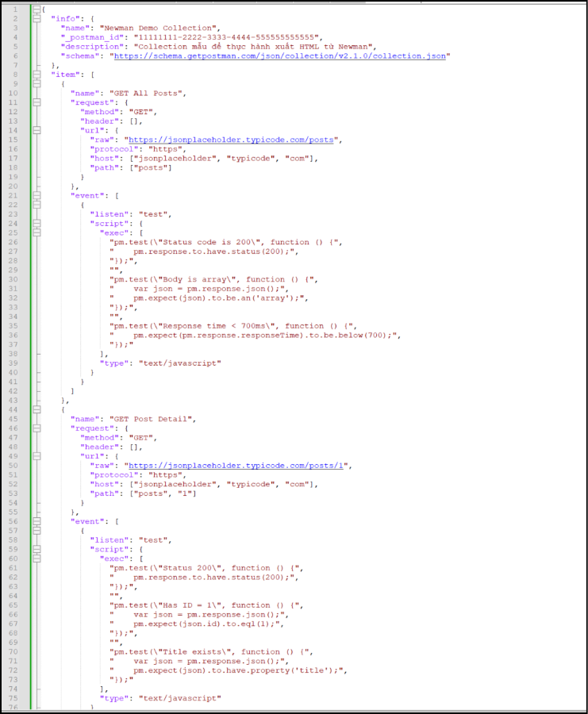Fold the "exec" array on line 60
The width and height of the screenshot is (588, 714).
pyautogui.click(x=37, y=559)
